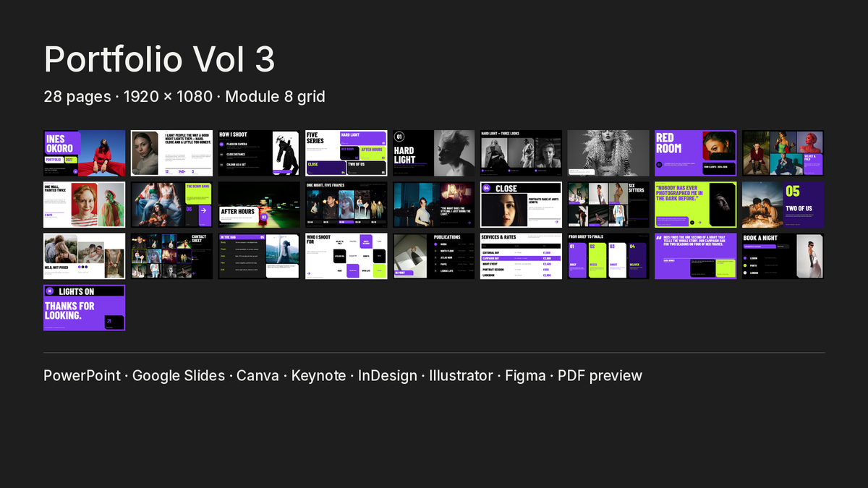This screenshot has width=868, height=488.
Task: Open the SIX SITTERS slide thumbnail
Action: [609, 205]
